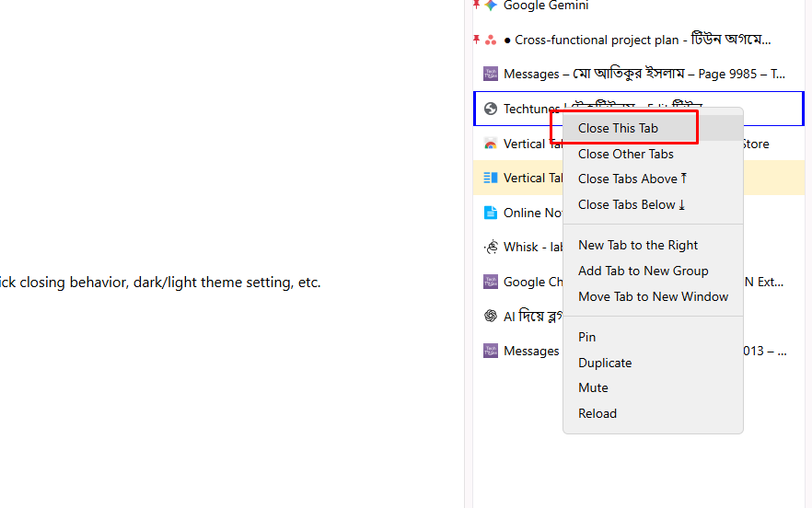This screenshot has width=812, height=508.
Task: Click Techtunes favicon of Messages Page 9985
Action: point(491,74)
